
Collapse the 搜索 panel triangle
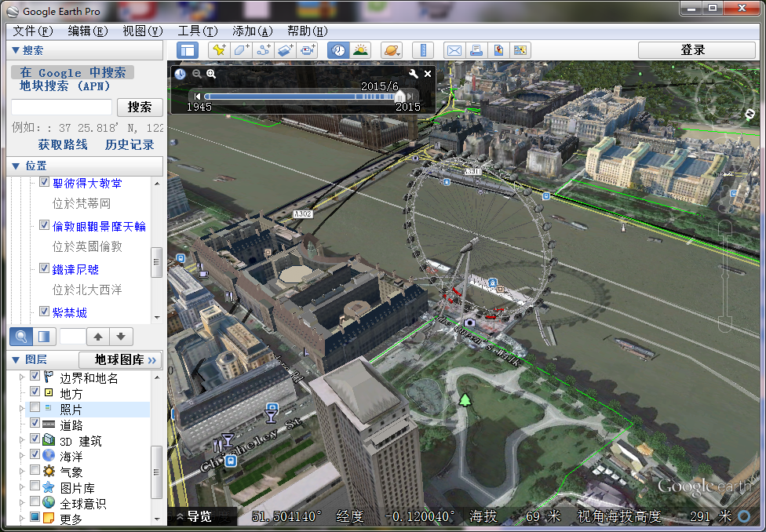[15, 50]
